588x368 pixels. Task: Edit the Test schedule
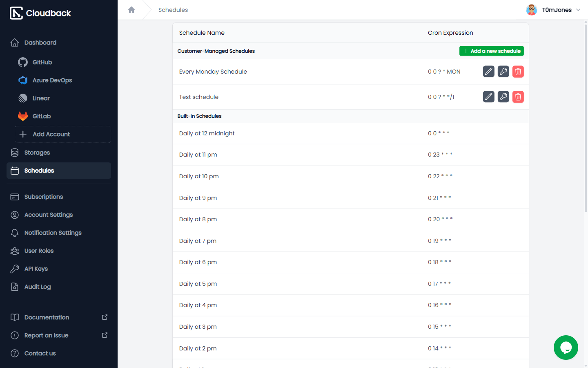(489, 97)
